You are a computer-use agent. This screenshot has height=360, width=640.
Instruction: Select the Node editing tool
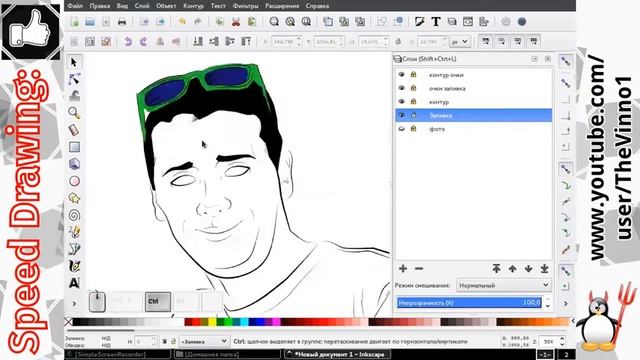point(74,79)
